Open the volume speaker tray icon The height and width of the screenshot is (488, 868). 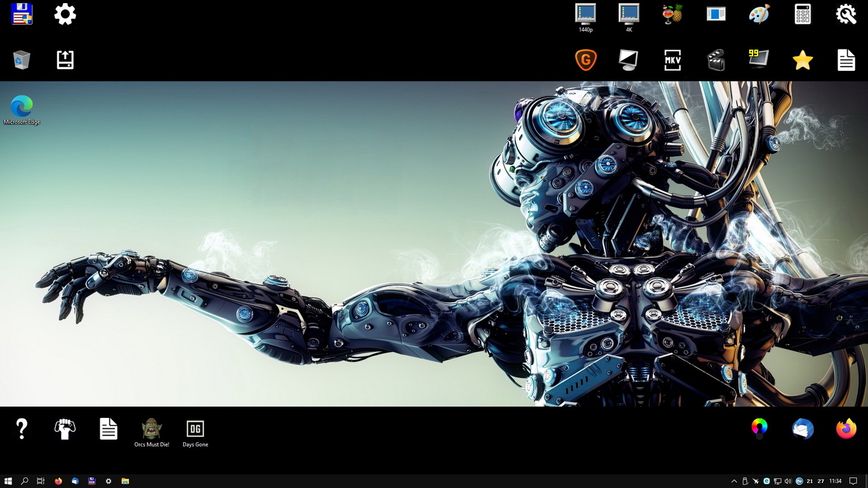(x=787, y=481)
